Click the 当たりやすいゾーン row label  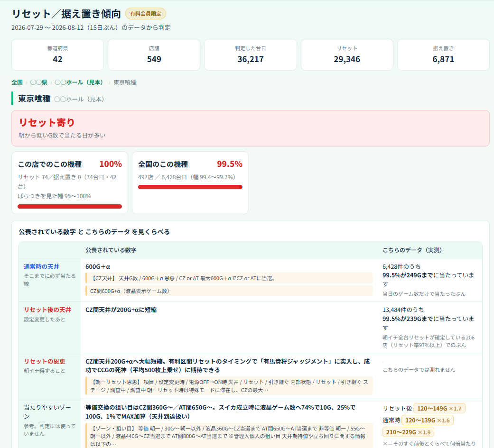tap(47, 412)
